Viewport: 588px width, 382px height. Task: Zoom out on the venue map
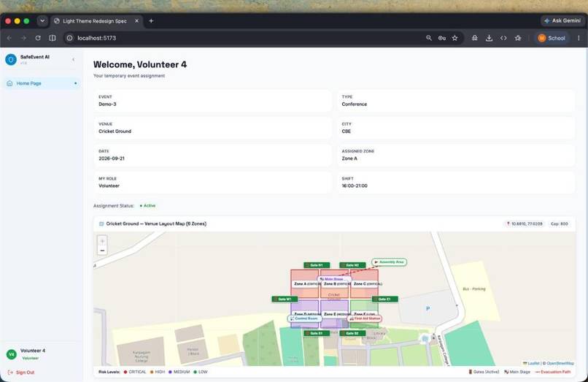pos(102,251)
